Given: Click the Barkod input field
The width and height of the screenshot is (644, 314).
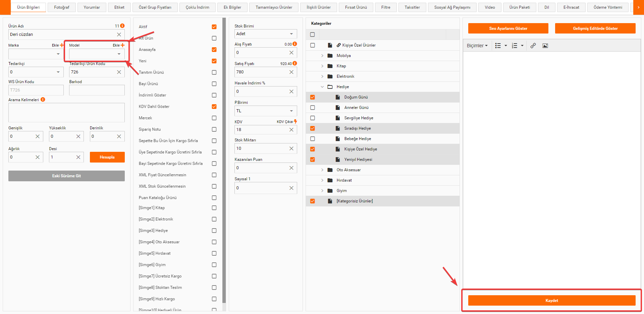Looking at the screenshot, I should (x=97, y=90).
